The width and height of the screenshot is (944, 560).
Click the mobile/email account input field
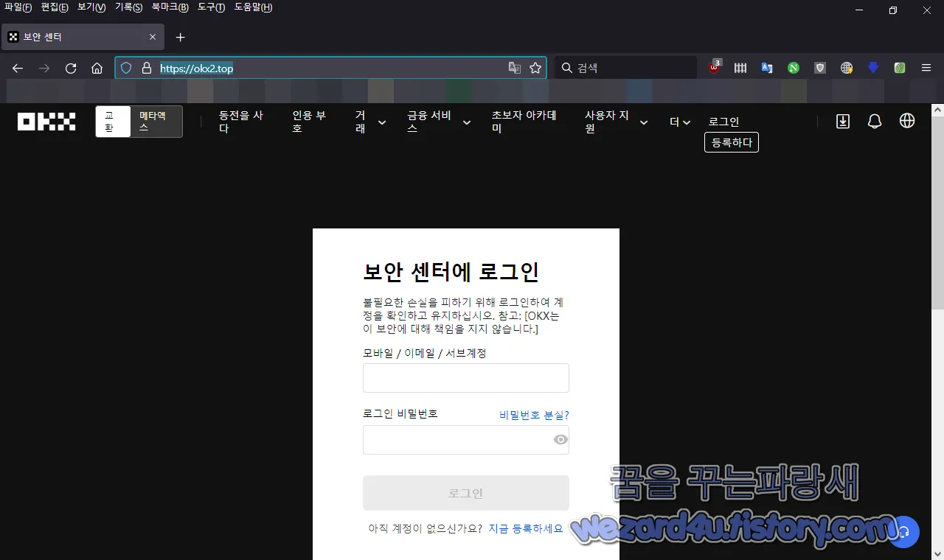point(465,377)
